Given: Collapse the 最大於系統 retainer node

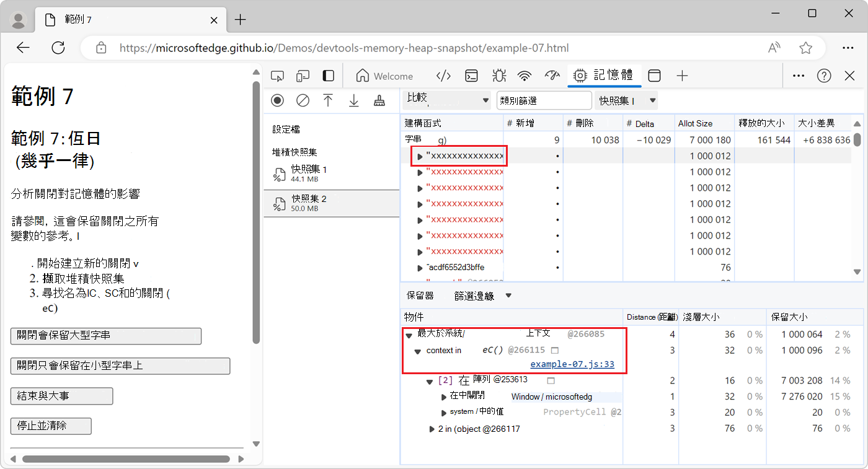Looking at the screenshot, I should (408, 334).
